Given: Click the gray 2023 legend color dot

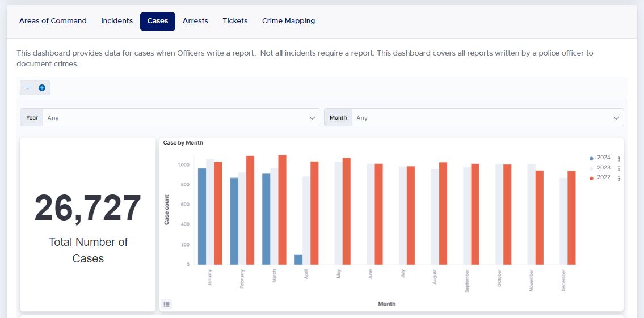Looking at the screenshot, I should 591,168.
